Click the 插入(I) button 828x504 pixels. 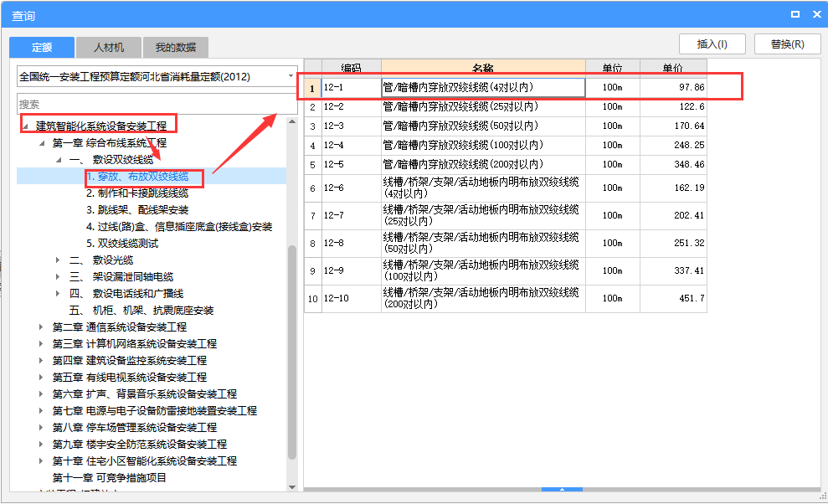pos(711,44)
